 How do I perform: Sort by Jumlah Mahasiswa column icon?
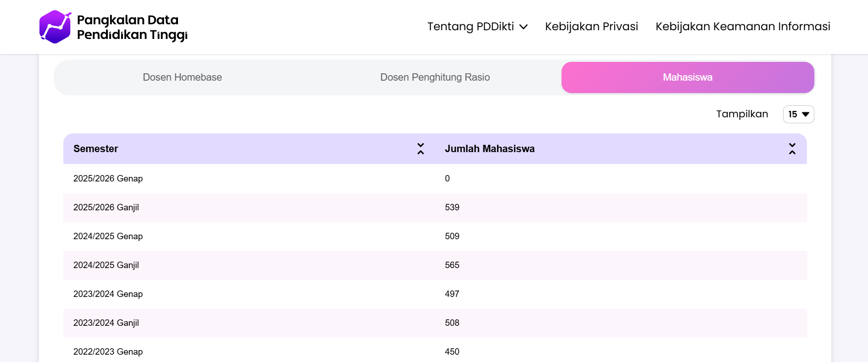pos(792,148)
